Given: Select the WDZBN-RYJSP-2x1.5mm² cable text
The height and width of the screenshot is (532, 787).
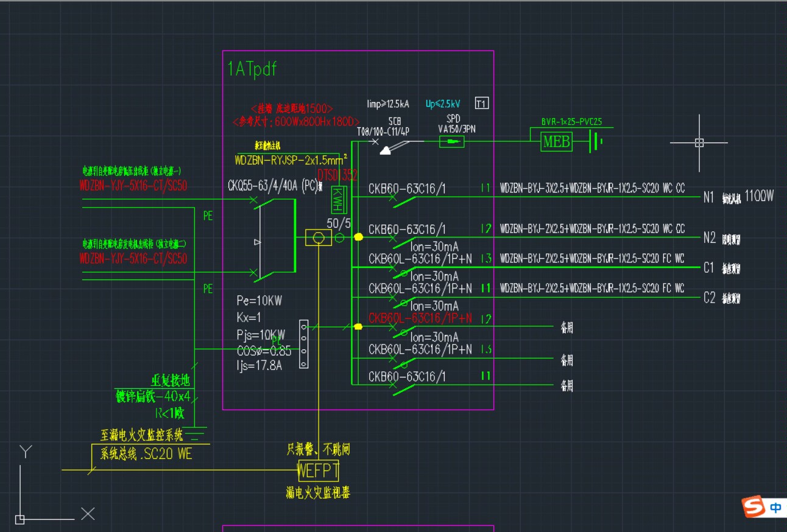Looking at the screenshot, I should pos(291,160).
